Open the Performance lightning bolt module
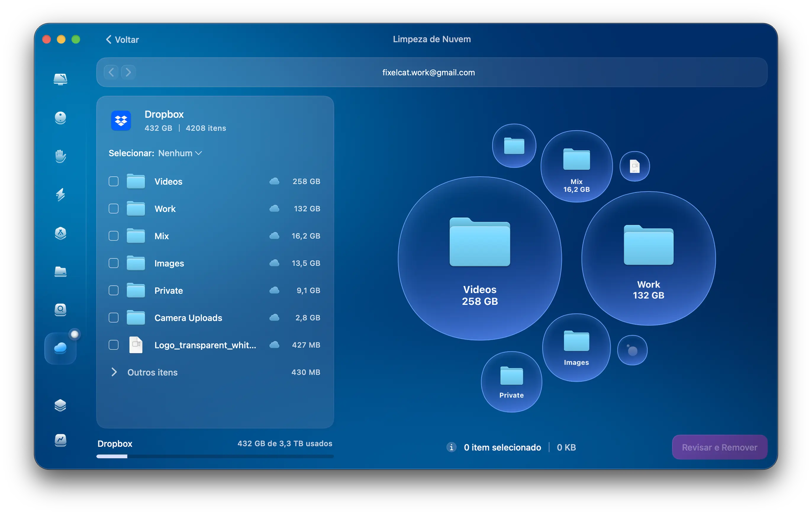812x515 pixels. (x=60, y=194)
